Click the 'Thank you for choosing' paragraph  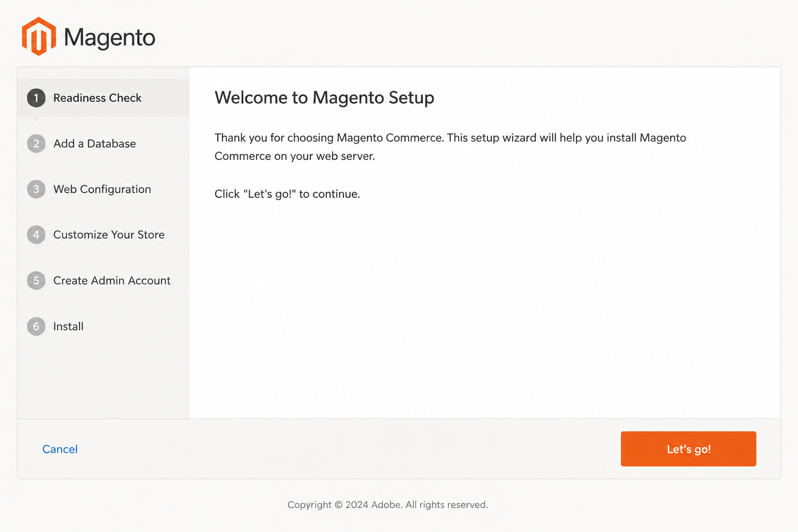pos(450,147)
